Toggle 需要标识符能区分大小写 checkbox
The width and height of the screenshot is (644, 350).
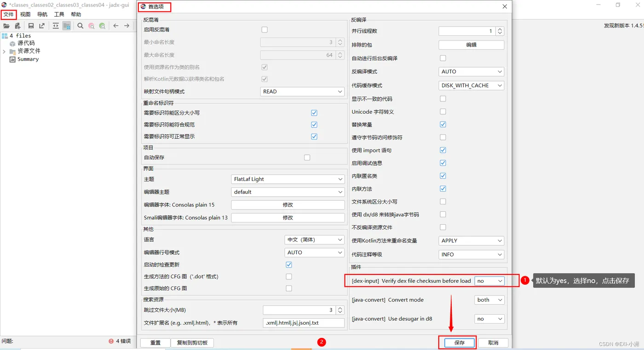pos(314,113)
